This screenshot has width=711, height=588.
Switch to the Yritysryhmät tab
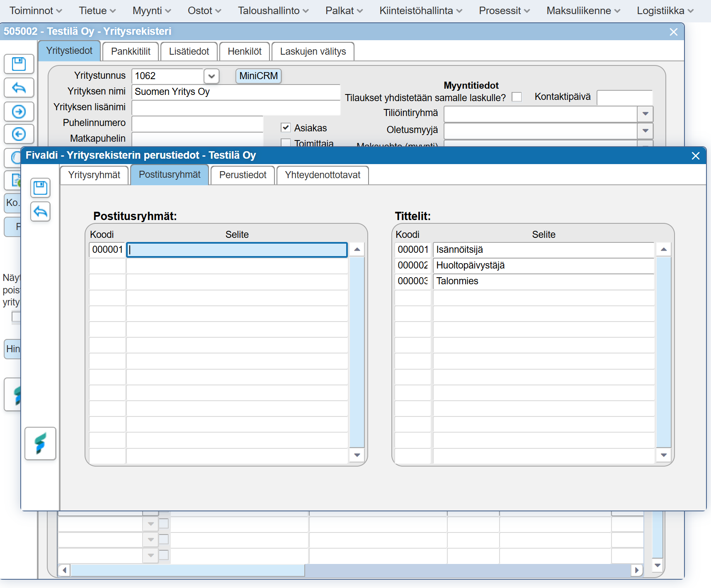[94, 175]
